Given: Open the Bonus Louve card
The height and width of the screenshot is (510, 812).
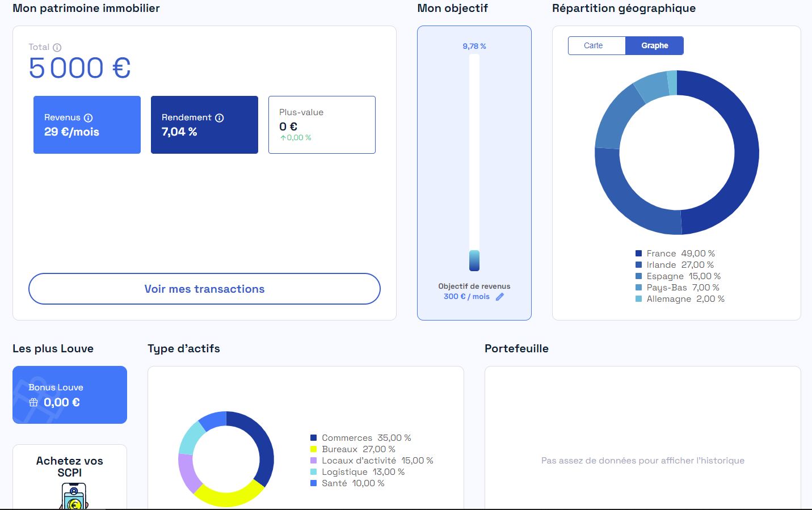Looking at the screenshot, I should click(x=70, y=395).
